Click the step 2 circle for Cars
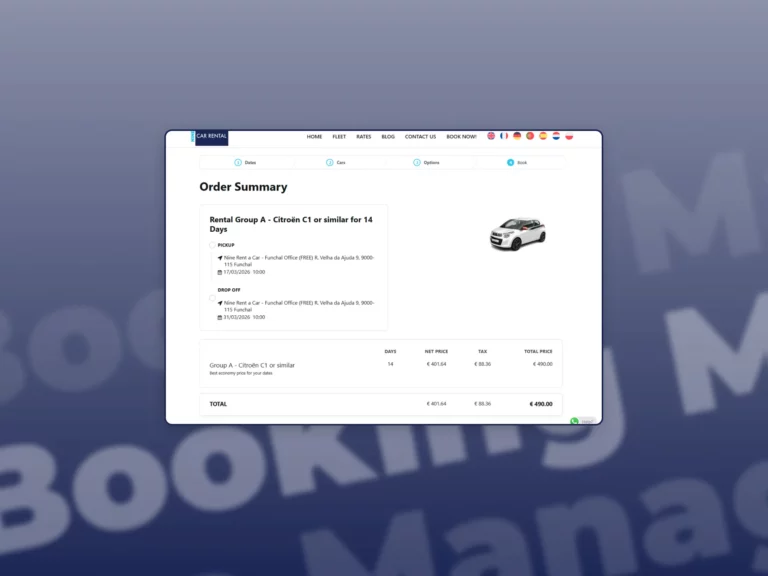The image size is (768, 576). pos(330,163)
